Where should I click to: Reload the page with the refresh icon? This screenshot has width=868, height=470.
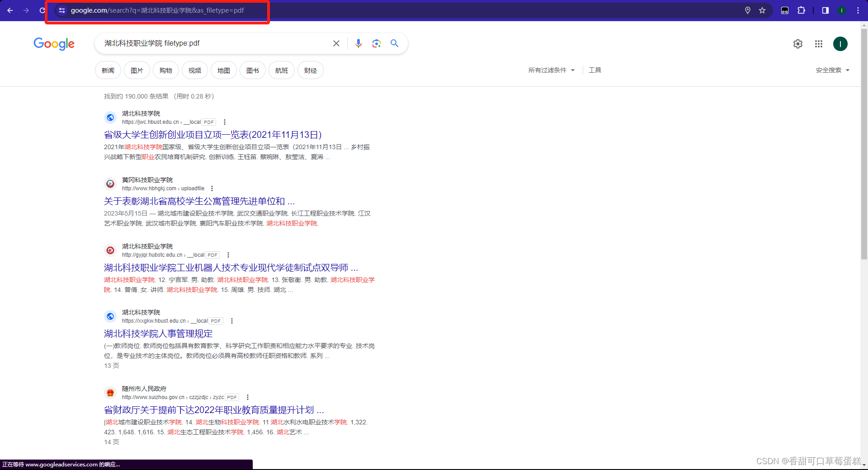point(42,10)
